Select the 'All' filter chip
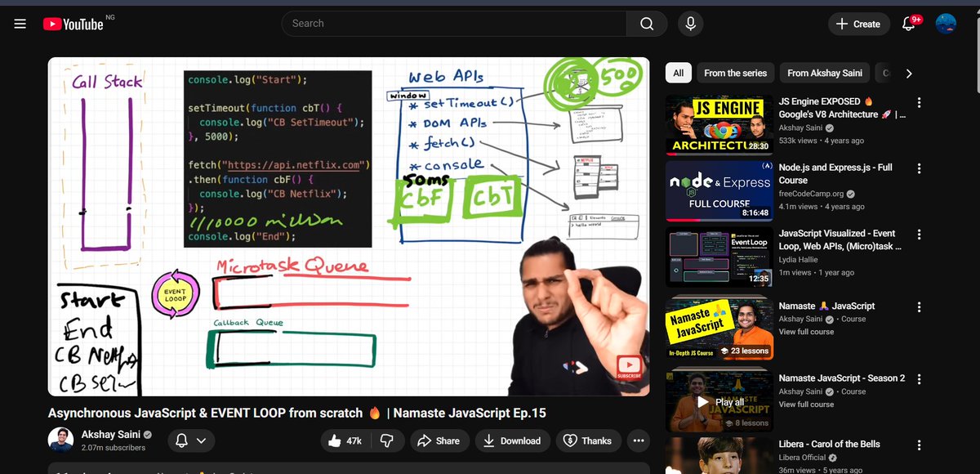980x474 pixels. pyautogui.click(x=678, y=73)
